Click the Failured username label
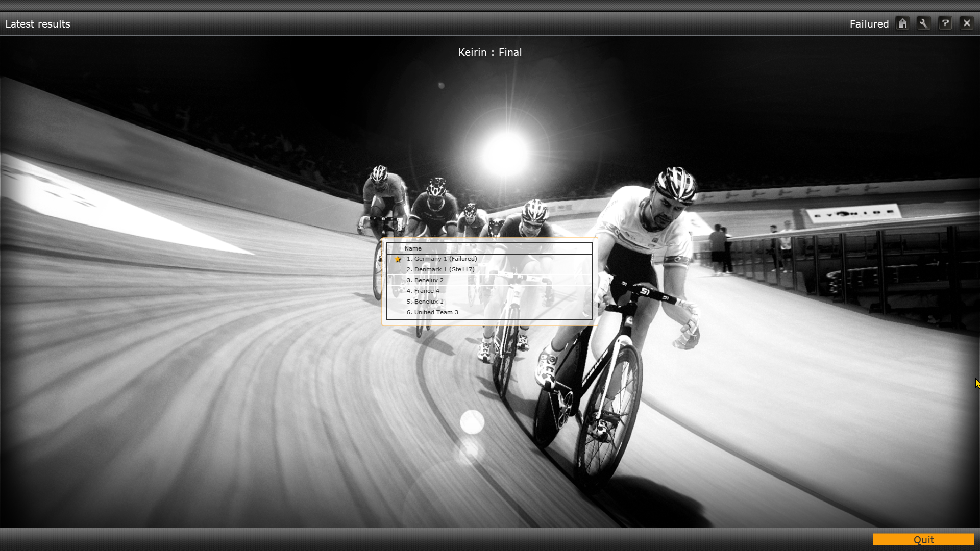The height and width of the screenshot is (551, 980). 869,24
